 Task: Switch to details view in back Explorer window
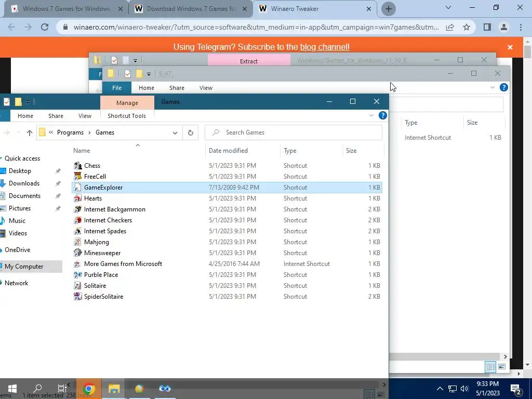490,367
